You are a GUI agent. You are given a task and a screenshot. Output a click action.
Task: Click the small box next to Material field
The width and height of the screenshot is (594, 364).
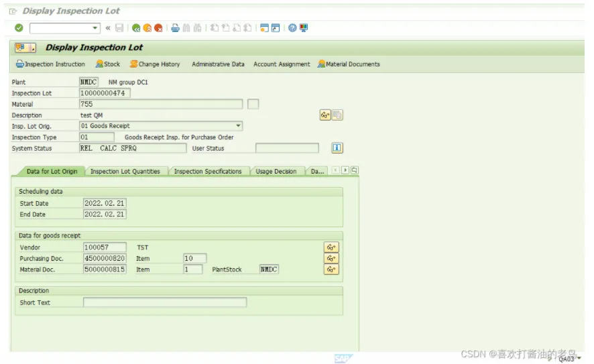253,104
